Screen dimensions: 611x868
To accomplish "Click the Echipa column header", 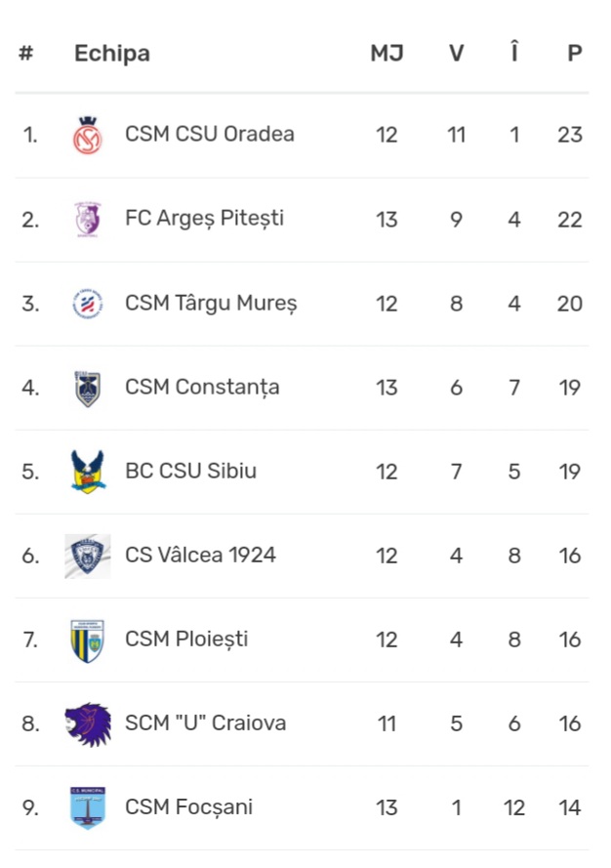I will pyautogui.click(x=112, y=54).
